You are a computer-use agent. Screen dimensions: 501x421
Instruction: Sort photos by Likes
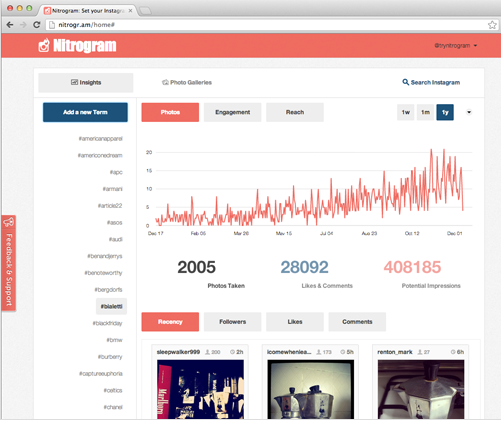click(x=295, y=322)
